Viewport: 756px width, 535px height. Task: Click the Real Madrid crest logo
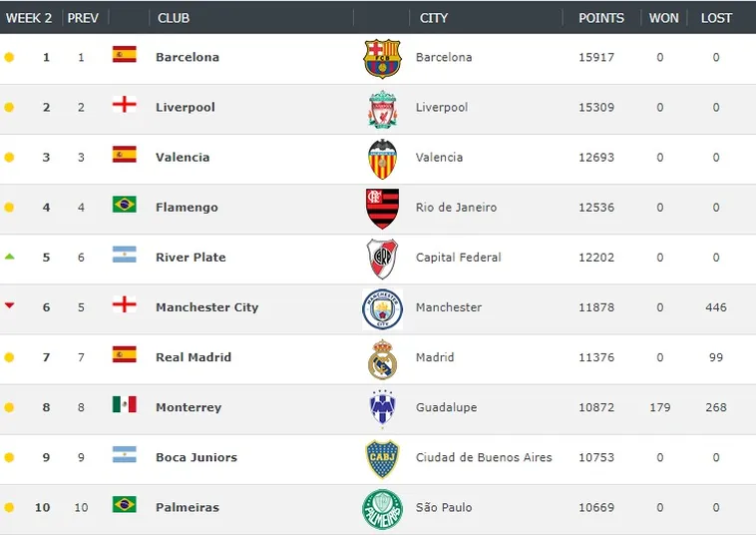pyautogui.click(x=382, y=358)
